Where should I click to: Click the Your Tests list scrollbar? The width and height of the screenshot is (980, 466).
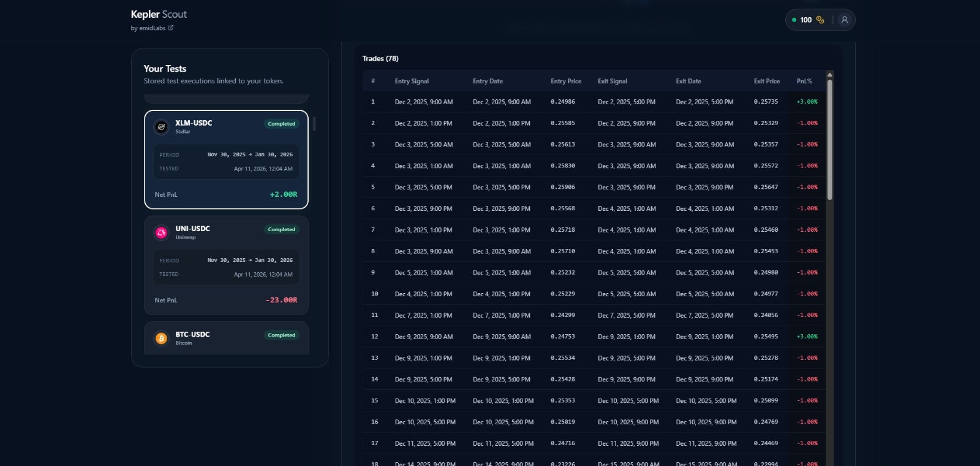point(314,124)
